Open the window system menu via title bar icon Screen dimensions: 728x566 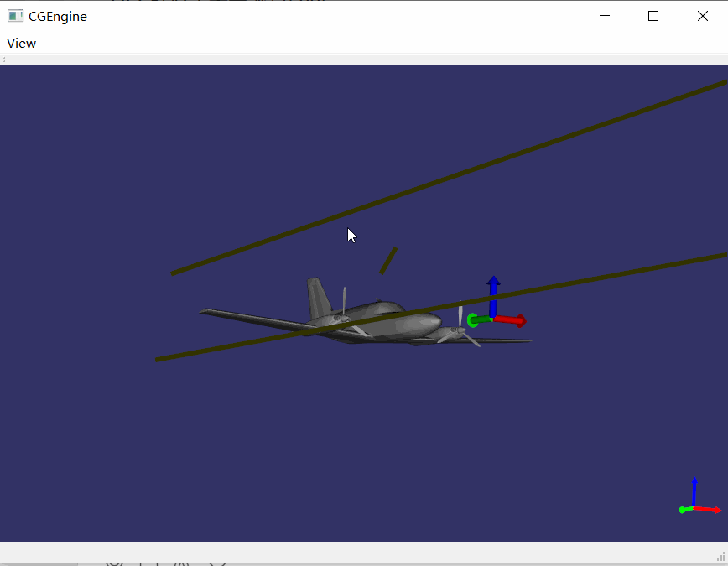click(15, 15)
